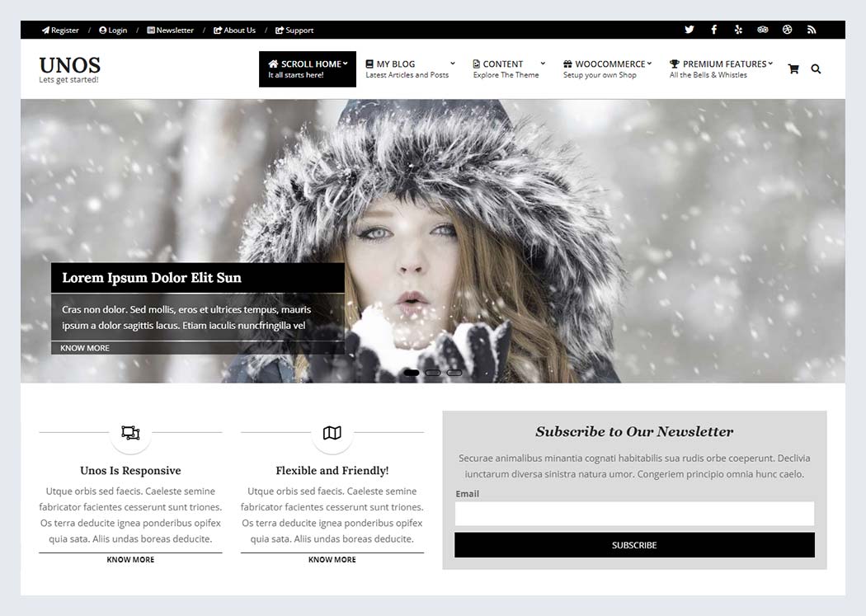
Task: Open the TripAdvisor social icon
Action: [763, 30]
